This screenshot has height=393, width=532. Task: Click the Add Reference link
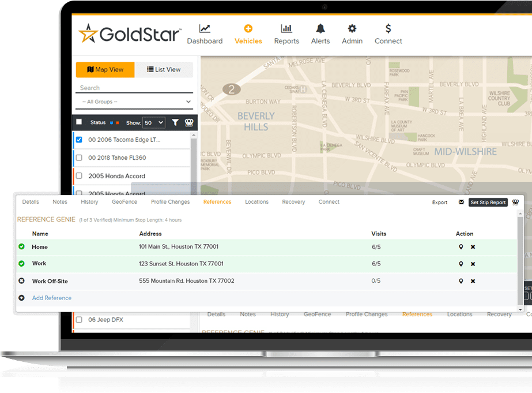(x=51, y=298)
